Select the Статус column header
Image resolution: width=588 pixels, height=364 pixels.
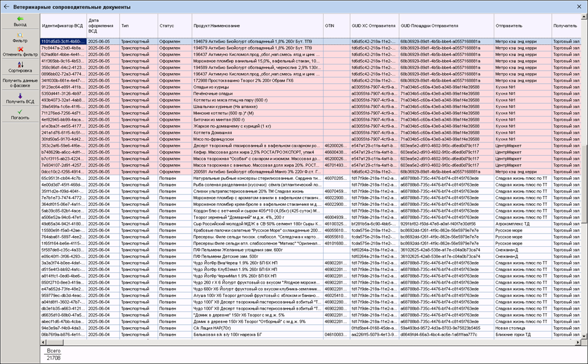173,26
